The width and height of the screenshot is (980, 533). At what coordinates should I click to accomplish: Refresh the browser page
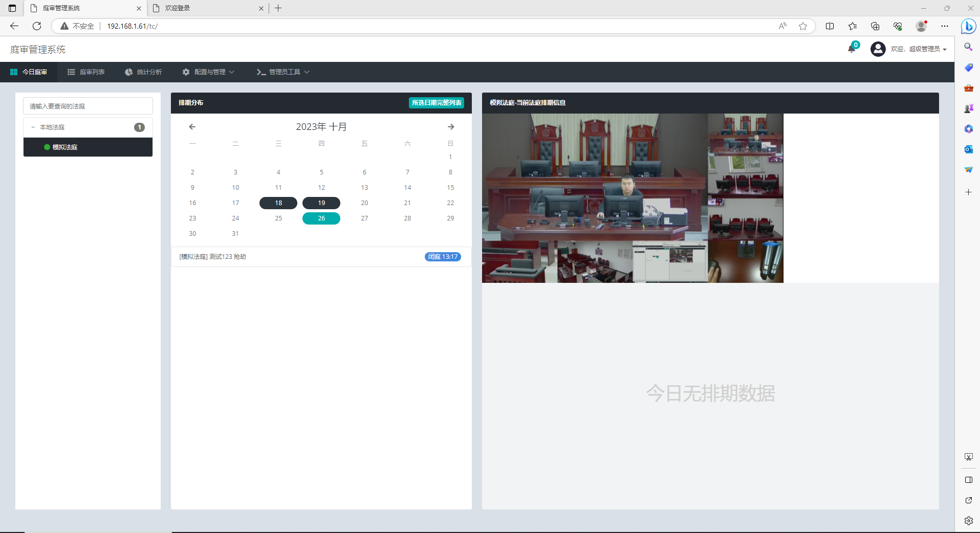(x=37, y=26)
